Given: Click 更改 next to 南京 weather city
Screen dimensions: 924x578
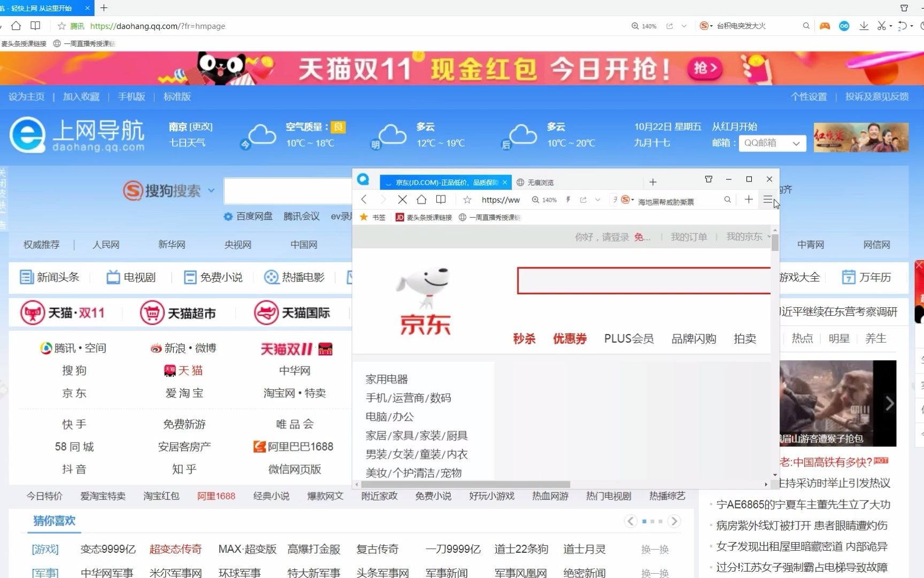Looking at the screenshot, I should pos(201,127).
